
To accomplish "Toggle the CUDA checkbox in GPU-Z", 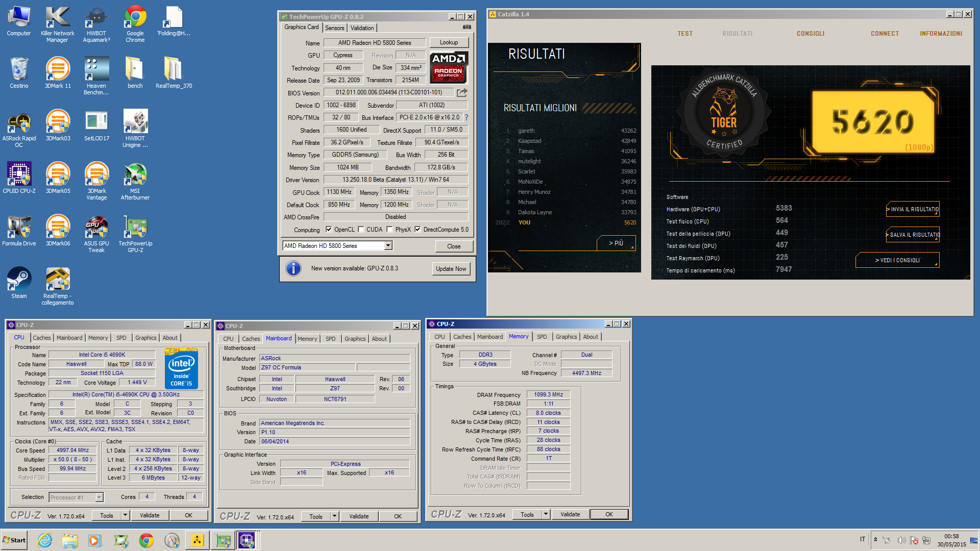I will coord(361,230).
